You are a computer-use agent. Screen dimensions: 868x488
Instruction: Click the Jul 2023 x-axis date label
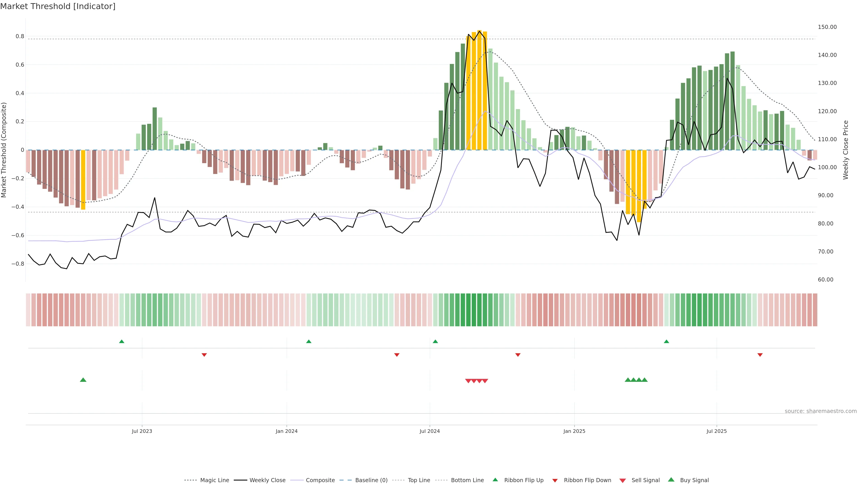tap(142, 431)
